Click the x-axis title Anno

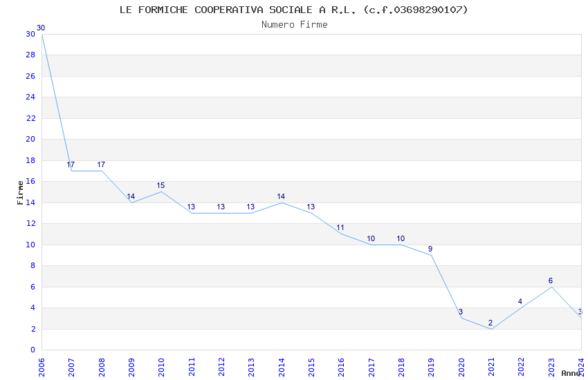click(x=571, y=373)
